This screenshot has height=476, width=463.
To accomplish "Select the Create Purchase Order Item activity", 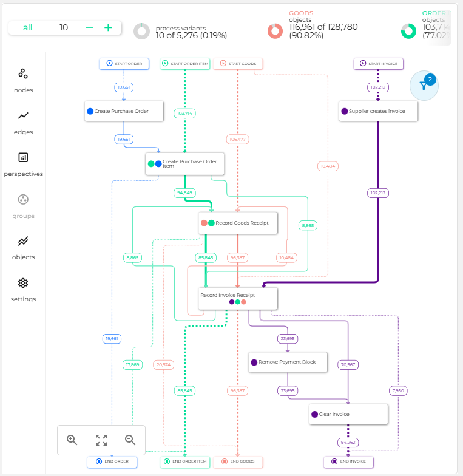I will [184, 164].
